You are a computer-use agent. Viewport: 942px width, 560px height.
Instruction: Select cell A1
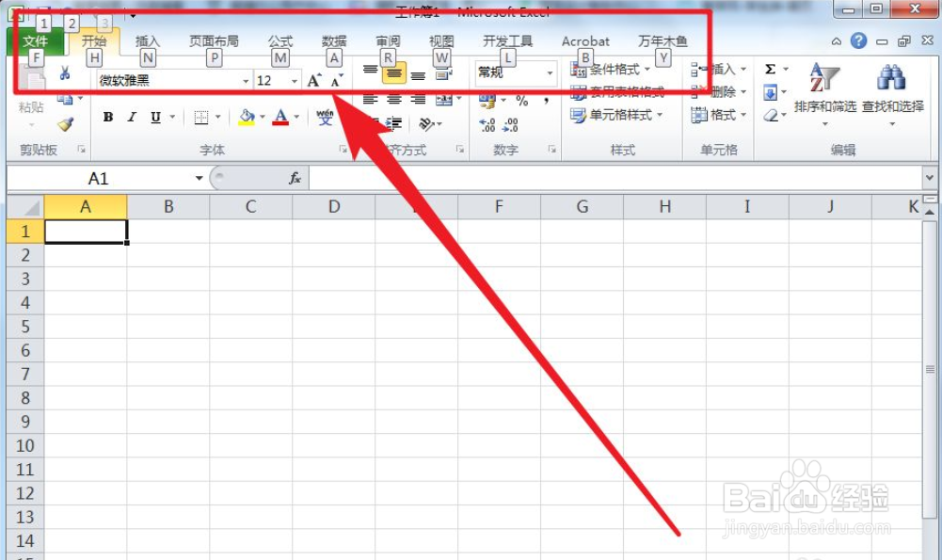[x=86, y=232]
